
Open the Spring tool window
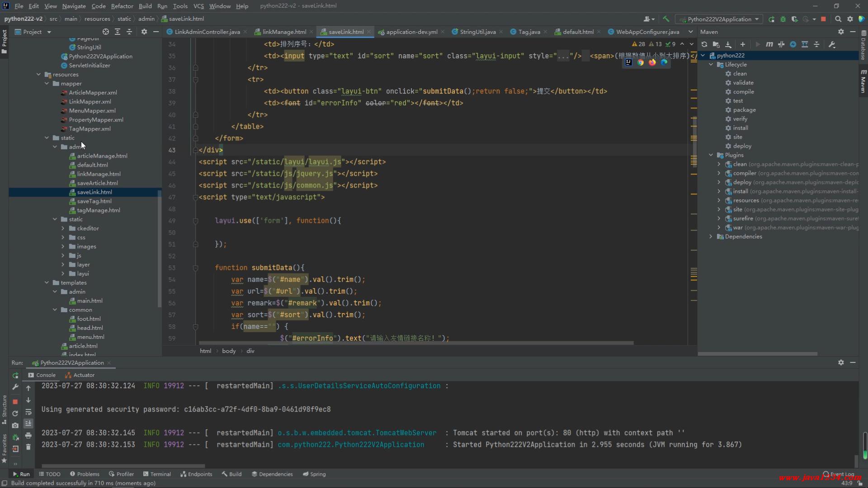click(314, 474)
